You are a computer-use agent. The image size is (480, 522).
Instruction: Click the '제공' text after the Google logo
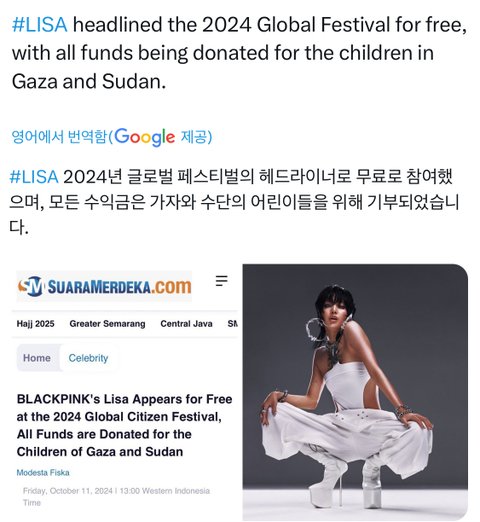pos(194,137)
